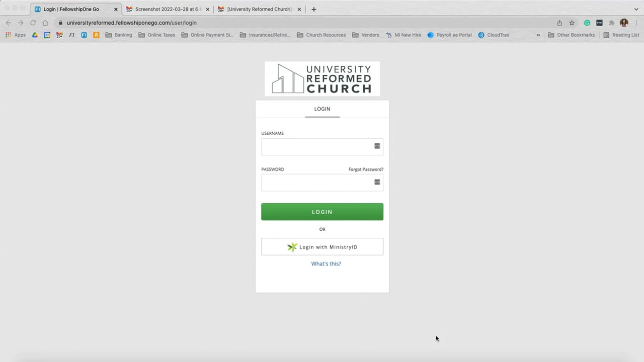The height and width of the screenshot is (362, 644).
Task: Click password manager icon in Password field
Action: (377, 182)
